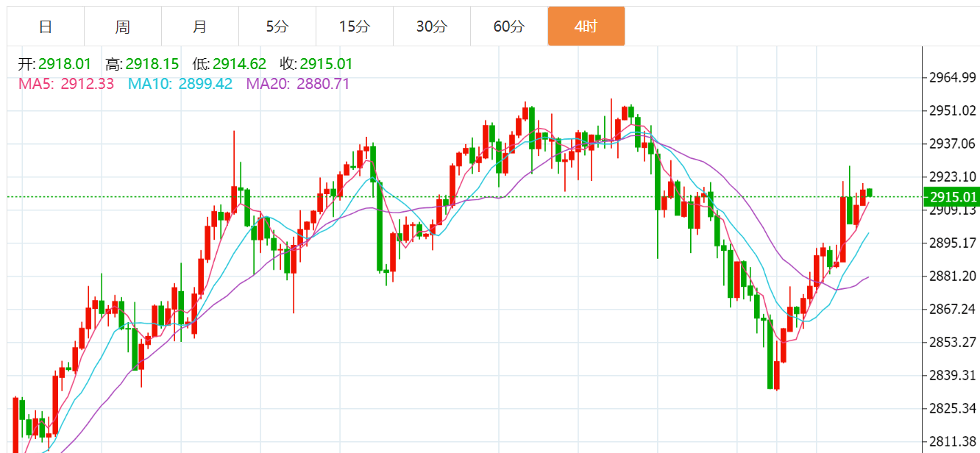This screenshot has height=453, width=980.
Task: Select the 15分 interval tab
Action: pos(355,27)
